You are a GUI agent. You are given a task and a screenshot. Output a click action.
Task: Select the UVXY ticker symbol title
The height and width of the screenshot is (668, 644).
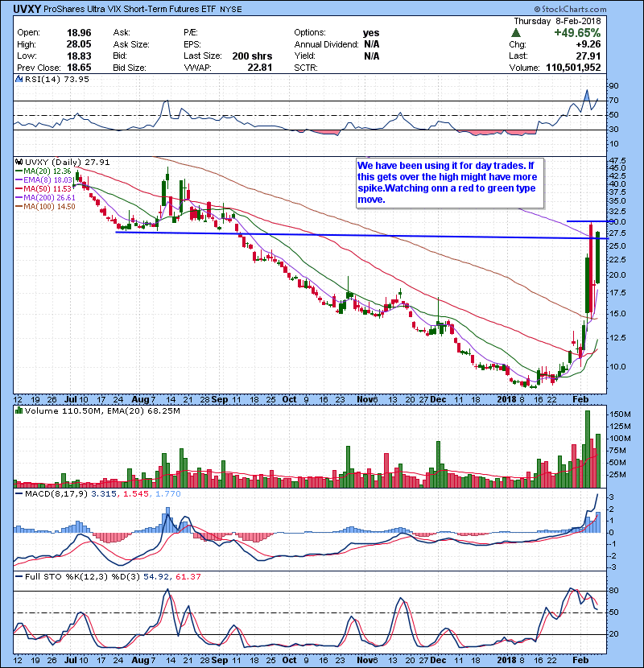[x=27, y=9]
